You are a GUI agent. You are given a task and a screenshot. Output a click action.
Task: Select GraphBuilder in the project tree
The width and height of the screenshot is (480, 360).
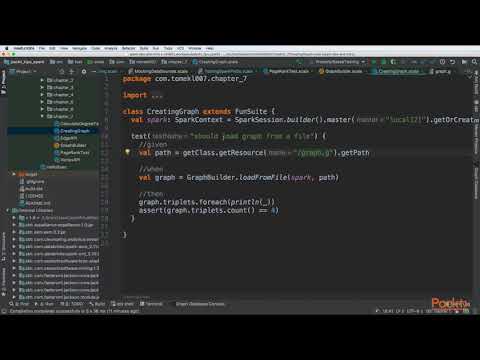(x=70, y=145)
